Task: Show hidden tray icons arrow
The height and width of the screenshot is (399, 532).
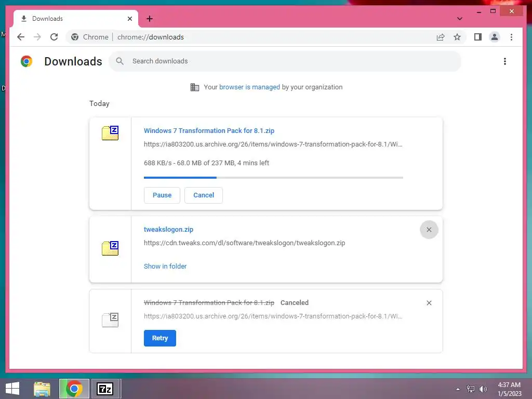Action: (458, 389)
